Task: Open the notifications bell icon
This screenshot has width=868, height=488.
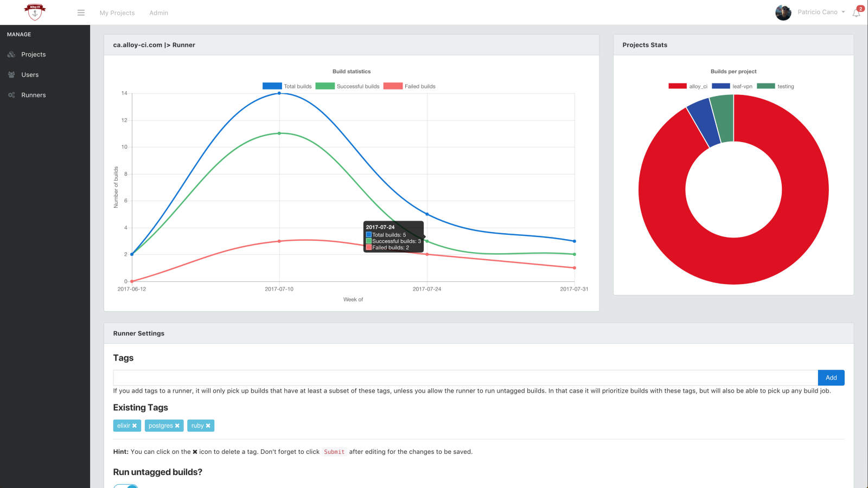Action: 856,13
